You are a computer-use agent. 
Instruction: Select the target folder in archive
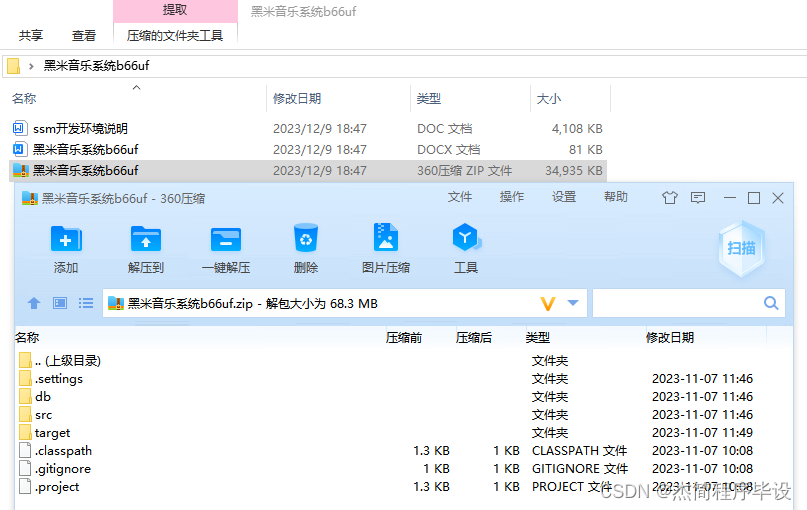[52, 433]
